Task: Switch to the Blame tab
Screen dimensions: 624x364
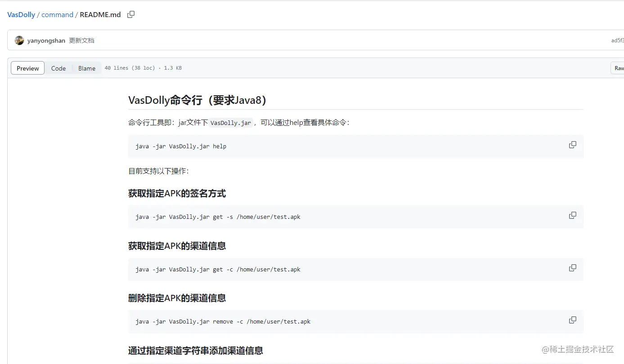Action: click(87, 68)
